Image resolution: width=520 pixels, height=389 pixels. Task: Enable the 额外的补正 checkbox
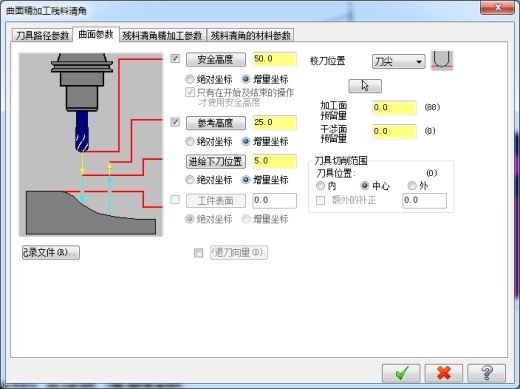pyautogui.click(x=320, y=200)
